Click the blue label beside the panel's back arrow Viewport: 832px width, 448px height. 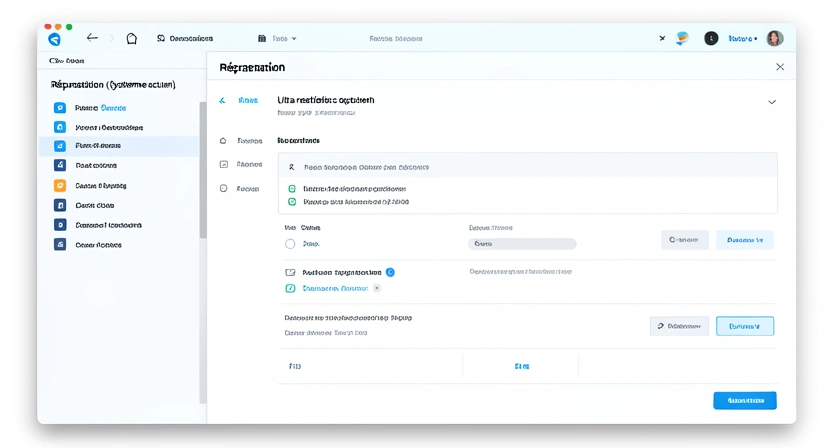pyautogui.click(x=248, y=100)
